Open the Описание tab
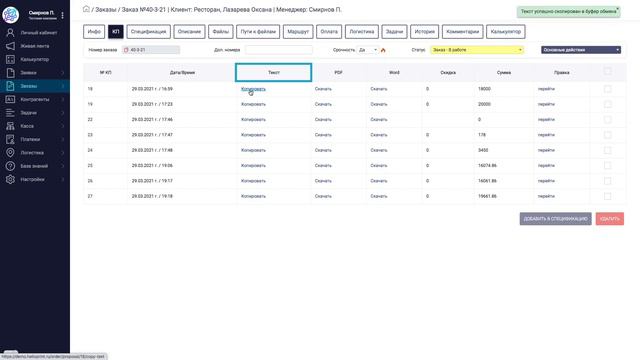Viewport: 640px width, 360px height. 189,31
